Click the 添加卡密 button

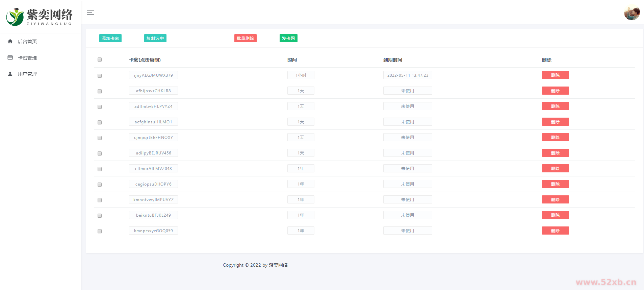(x=110, y=38)
